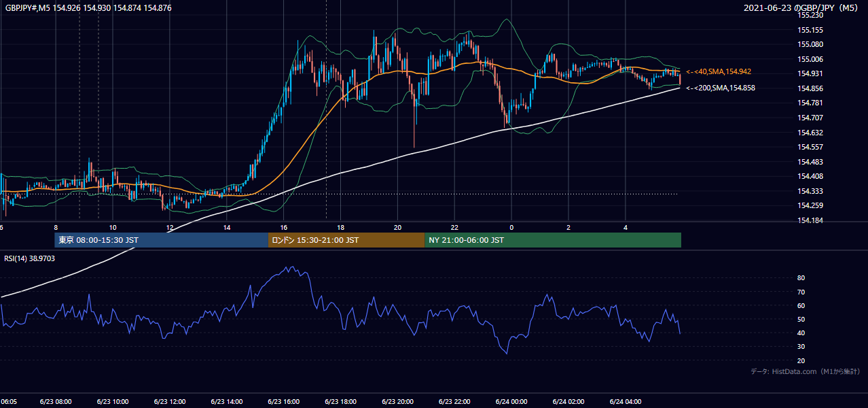Click price axis label 154.856
868x408 pixels.
pos(810,88)
